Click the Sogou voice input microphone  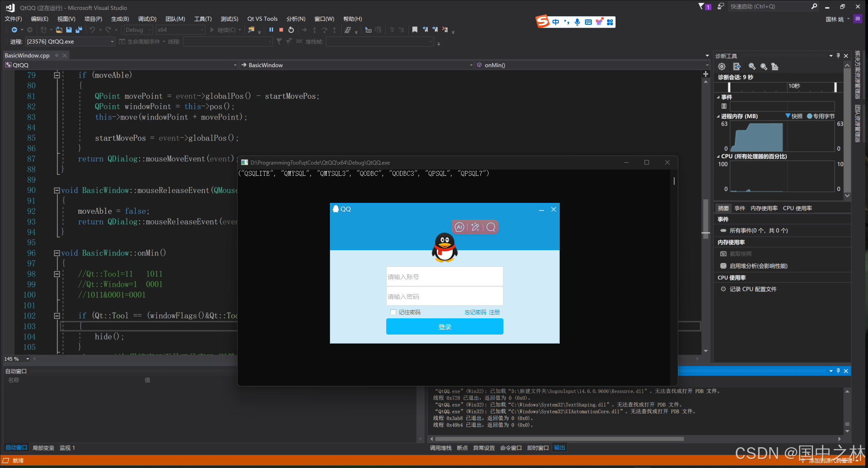point(577,22)
